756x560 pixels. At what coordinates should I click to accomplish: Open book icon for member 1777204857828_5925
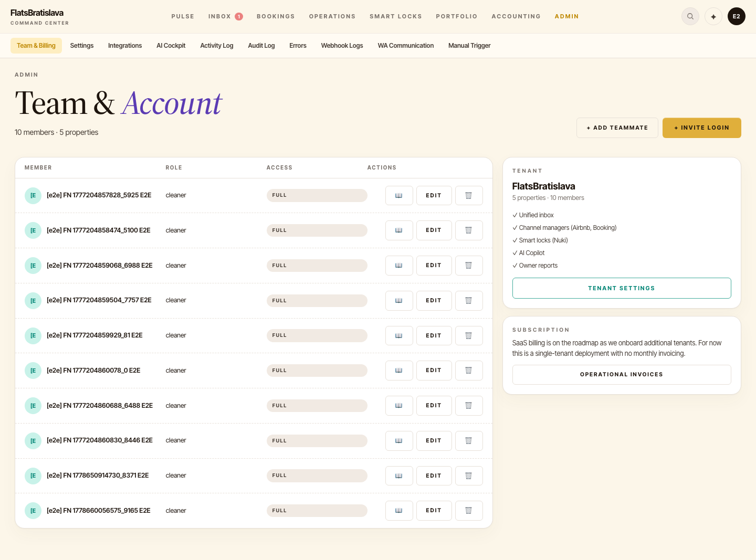(399, 195)
